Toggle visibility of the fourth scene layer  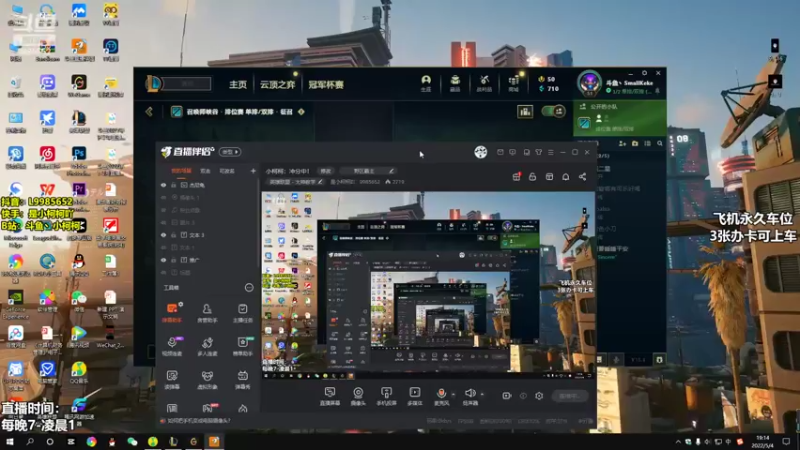[x=163, y=222]
